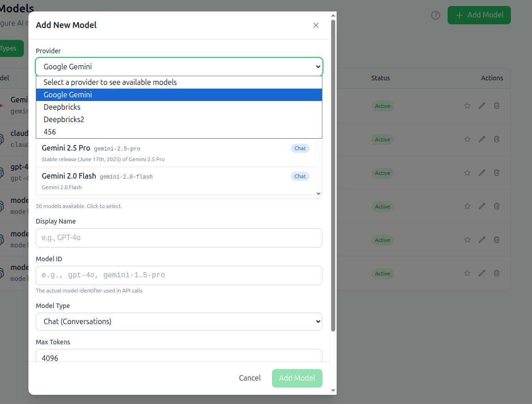The height and width of the screenshot is (404, 532).
Task: Click the green Add Model button at top
Action: point(479,15)
